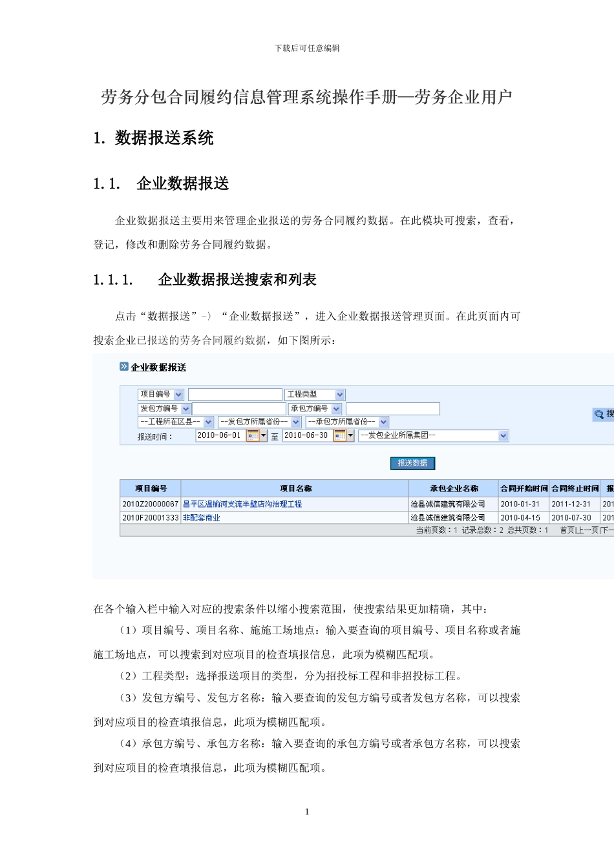Screen dimensions: 614x868
Task: Click the 项目名称 column header
Action: 295,488
